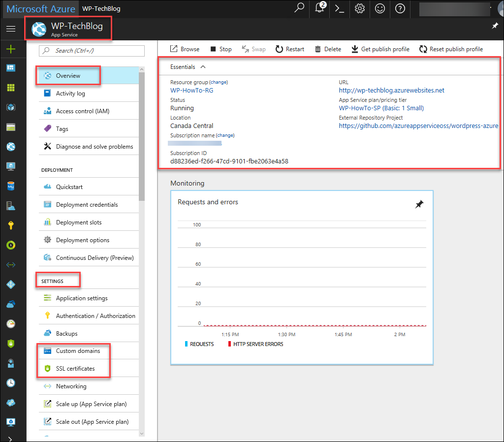
Task: Restart the app service
Action: 289,49
